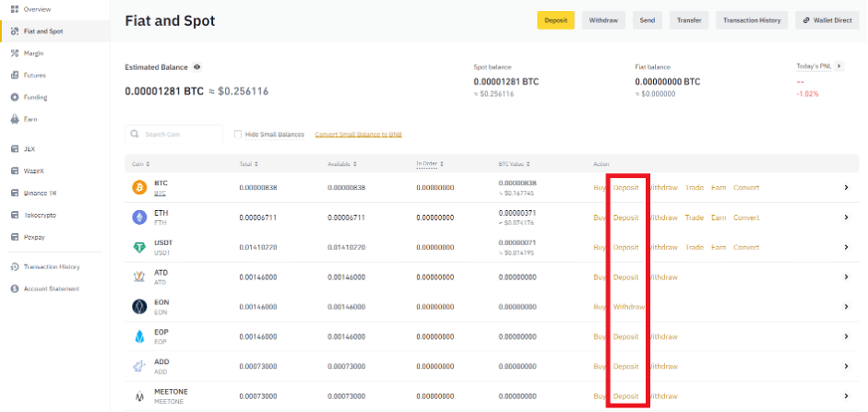Viewport: 868px width, 412px height.
Task: Click the search magnifier icon
Action: click(135, 134)
